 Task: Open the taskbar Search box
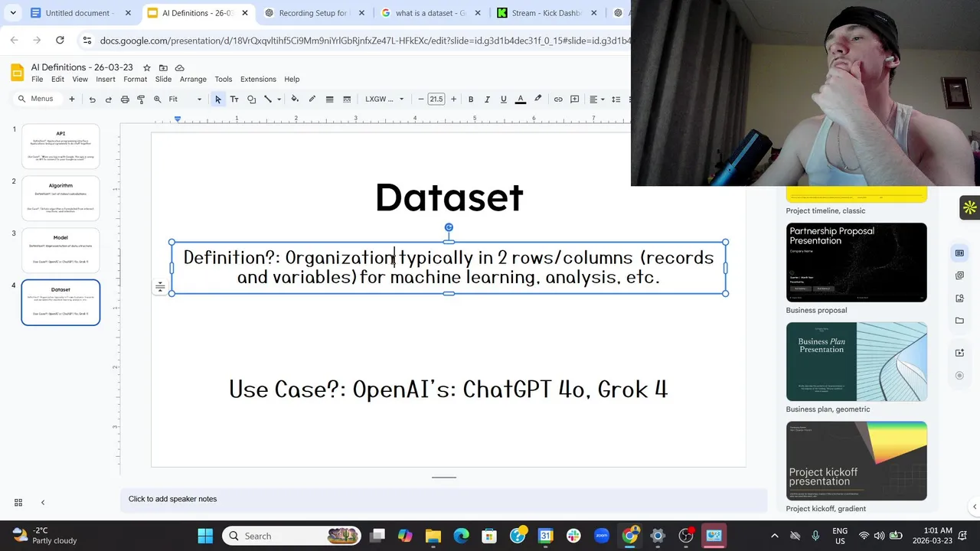coord(292,536)
